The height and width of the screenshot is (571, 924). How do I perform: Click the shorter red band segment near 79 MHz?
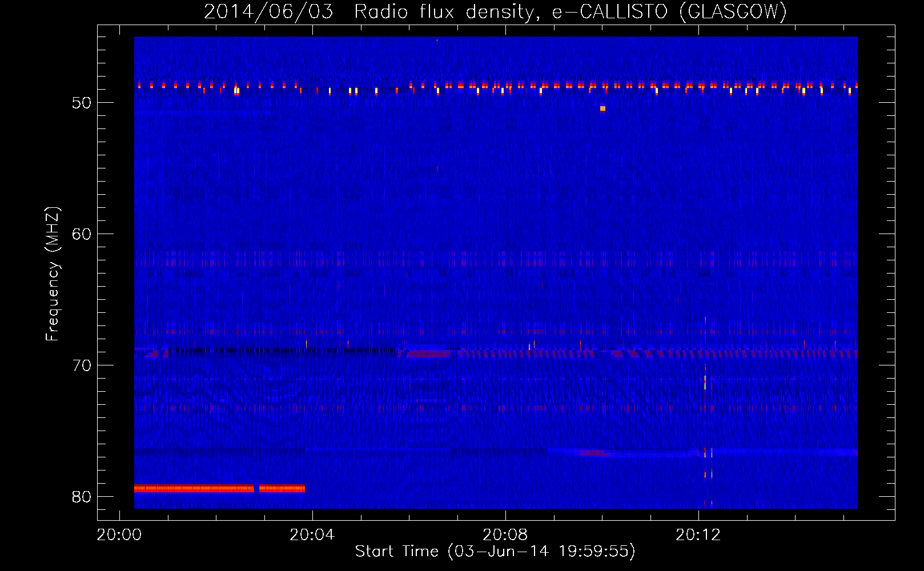[x=282, y=488]
